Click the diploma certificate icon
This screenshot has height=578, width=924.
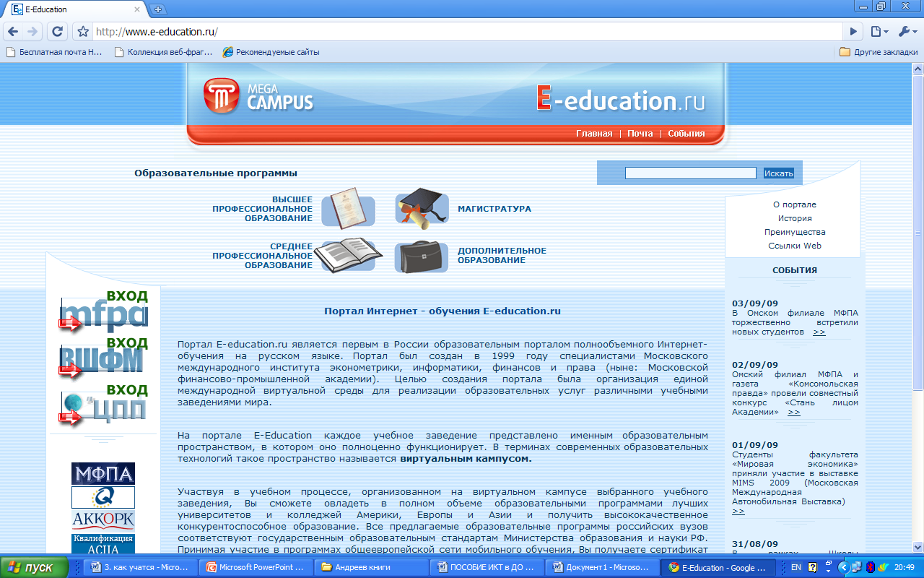[348, 208]
